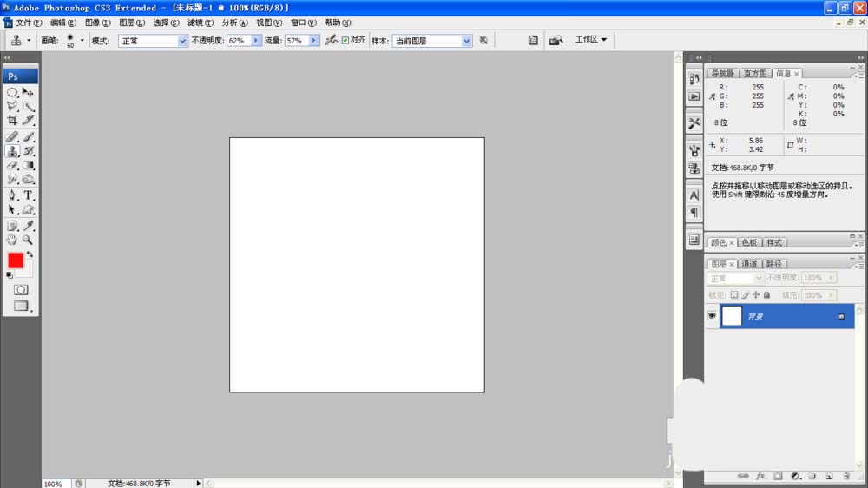The image size is (868, 488).
Task: Open the 流量 flow slider arrow
Action: pos(314,41)
